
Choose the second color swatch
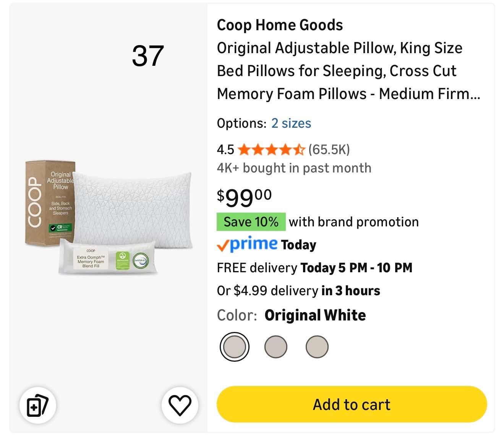(276, 347)
